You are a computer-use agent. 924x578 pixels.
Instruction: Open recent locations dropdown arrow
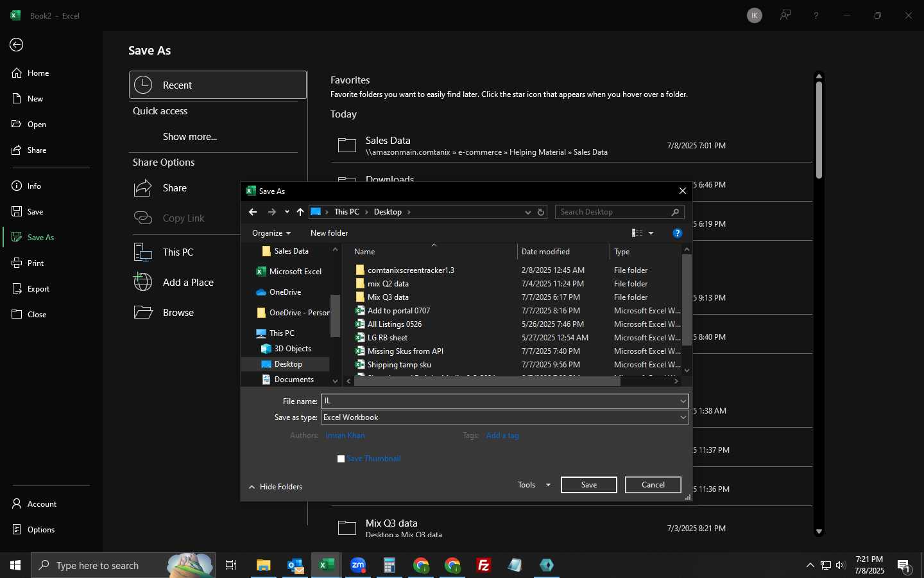pos(287,212)
